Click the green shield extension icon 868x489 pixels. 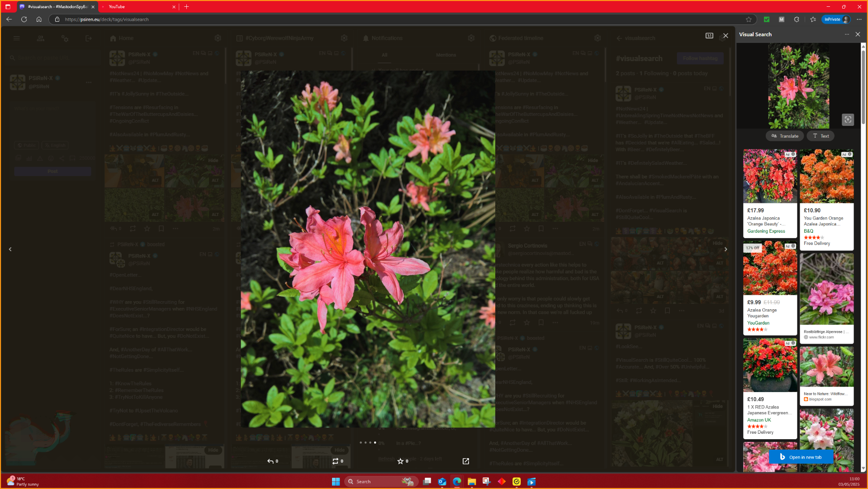pos(767,19)
